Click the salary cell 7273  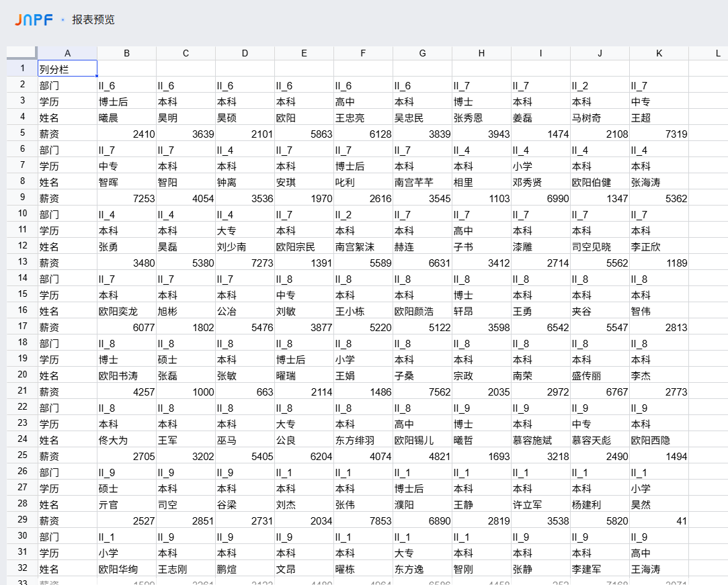pos(245,263)
